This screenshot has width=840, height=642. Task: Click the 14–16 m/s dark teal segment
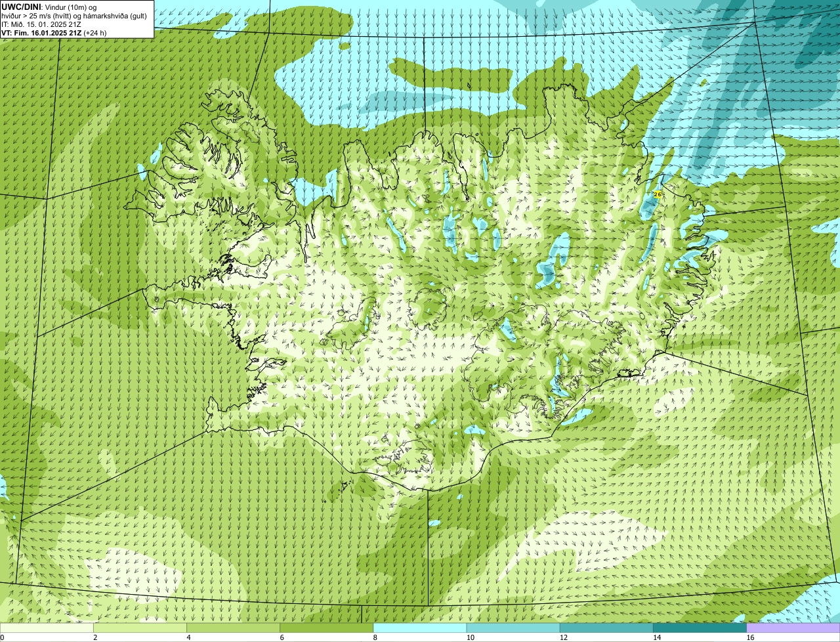(700, 628)
